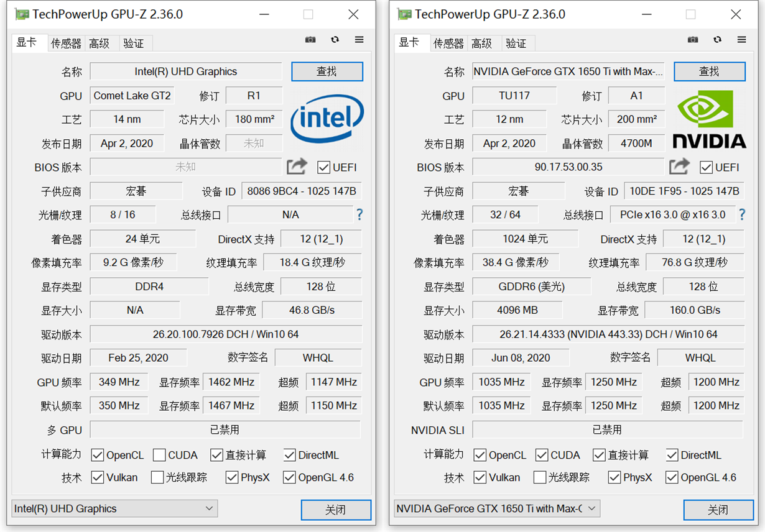Click BIOS export share icon in NVIDIA window
The image size is (765, 532).
[x=680, y=167]
